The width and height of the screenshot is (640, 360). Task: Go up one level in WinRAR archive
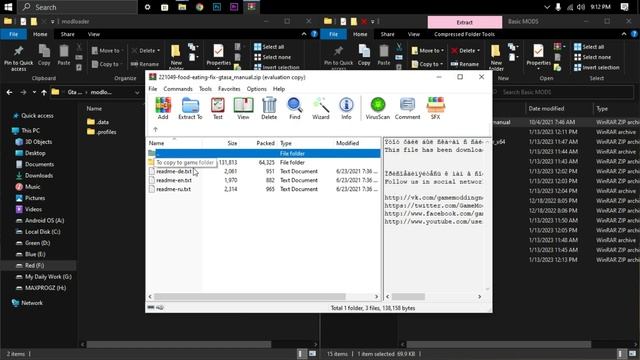tap(155, 129)
